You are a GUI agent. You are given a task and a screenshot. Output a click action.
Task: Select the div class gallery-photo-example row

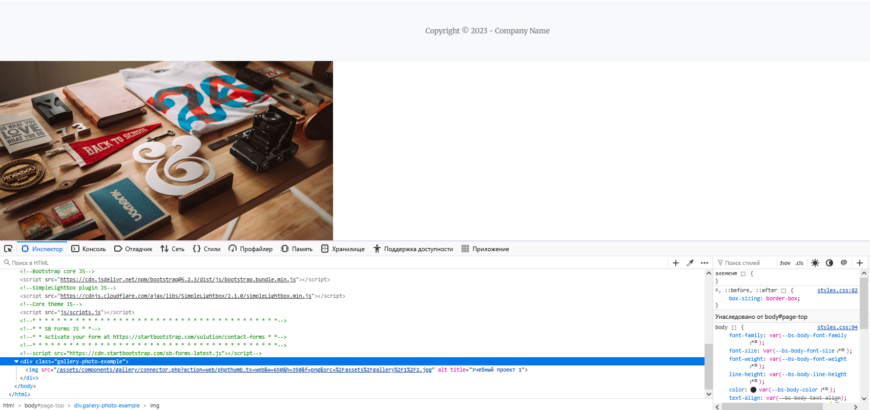[x=352, y=361]
